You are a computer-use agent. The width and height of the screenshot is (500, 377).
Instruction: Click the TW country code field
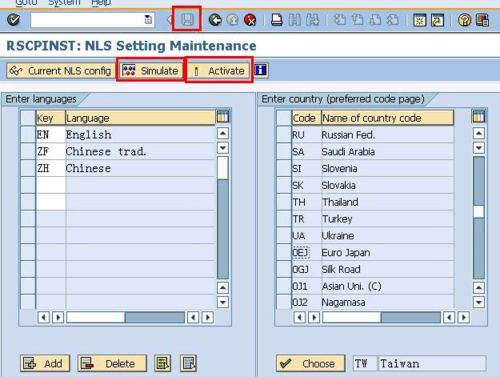pyautogui.click(x=365, y=363)
